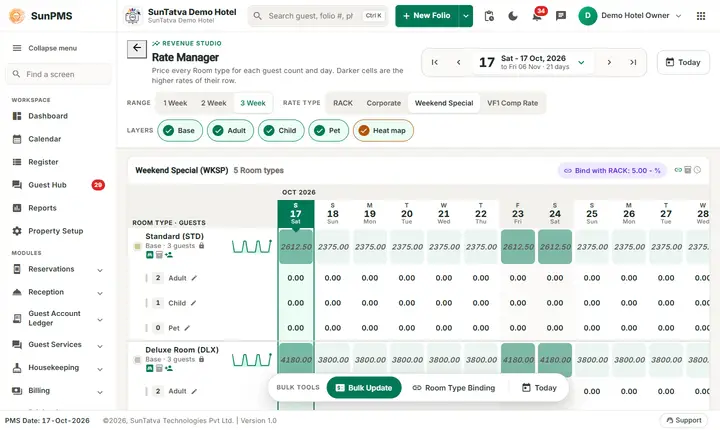Select the 3 Week range
The image size is (720, 430).
(x=253, y=103)
